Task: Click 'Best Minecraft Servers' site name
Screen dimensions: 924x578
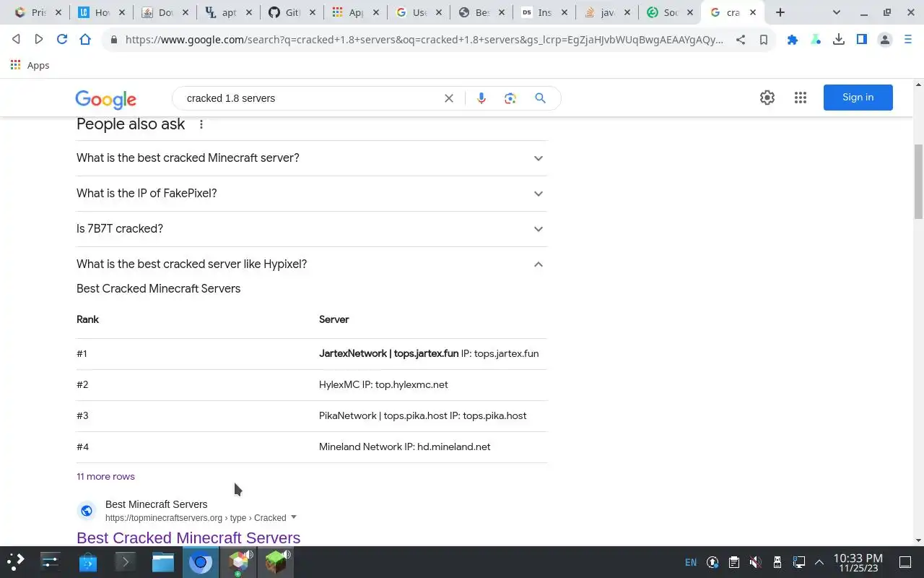Action: pos(156,504)
